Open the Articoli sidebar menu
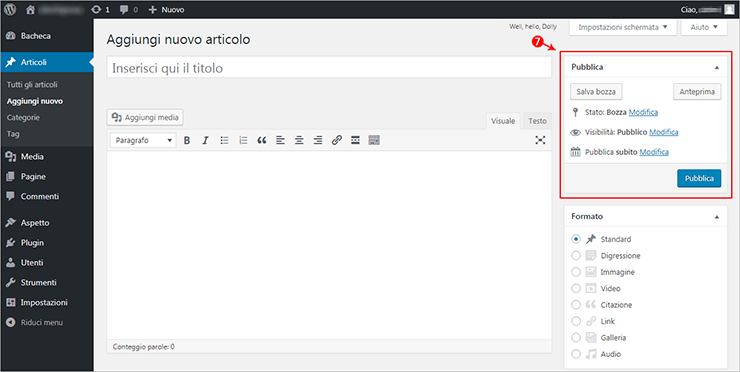Viewport: 740px width, 372px height. 46,62
